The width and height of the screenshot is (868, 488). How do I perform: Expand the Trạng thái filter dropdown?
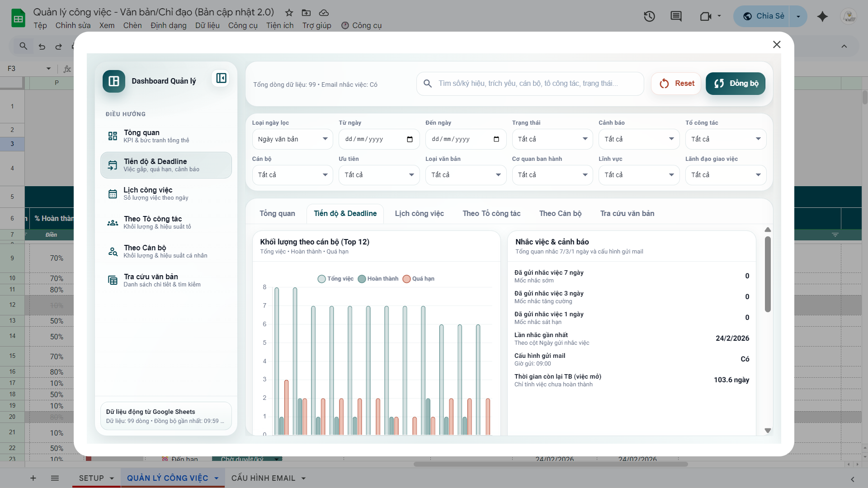(552, 139)
